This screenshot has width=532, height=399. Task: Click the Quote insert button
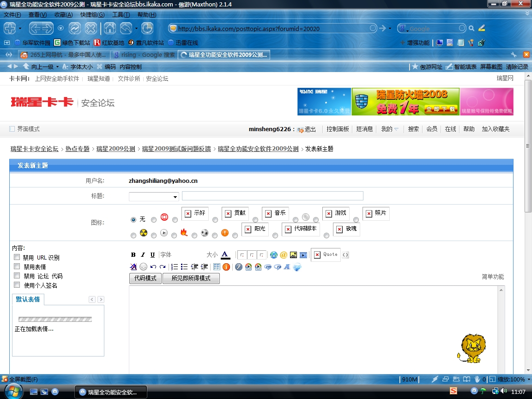click(x=326, y=254)
